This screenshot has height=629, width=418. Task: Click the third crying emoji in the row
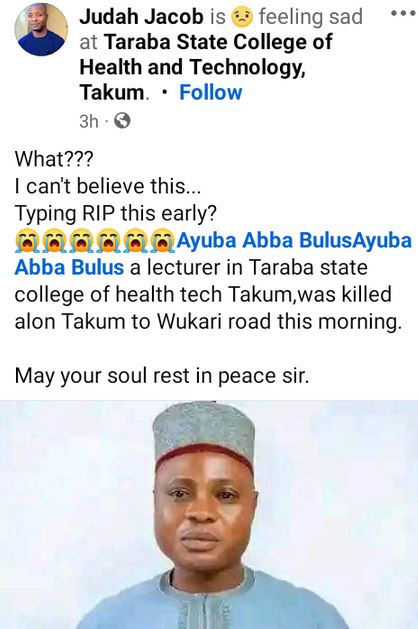pyautogui.click(x=81, y=241)
